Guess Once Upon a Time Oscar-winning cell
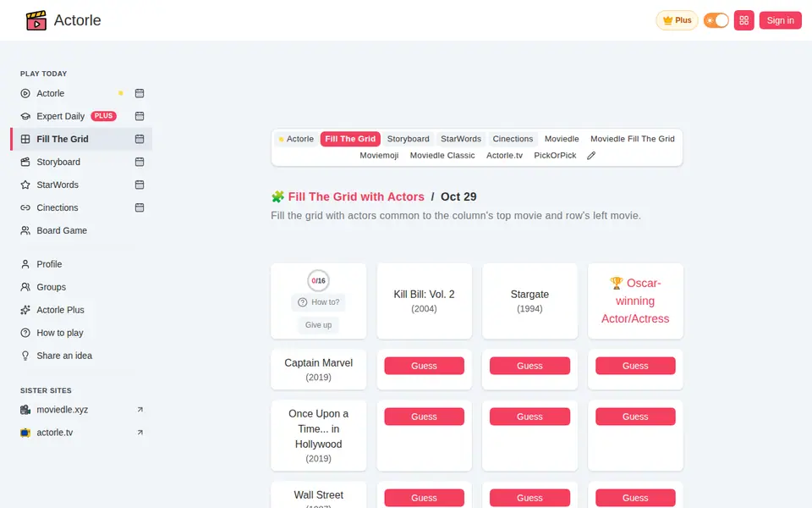Screen dimensions: 812x508 click(635, 417)
